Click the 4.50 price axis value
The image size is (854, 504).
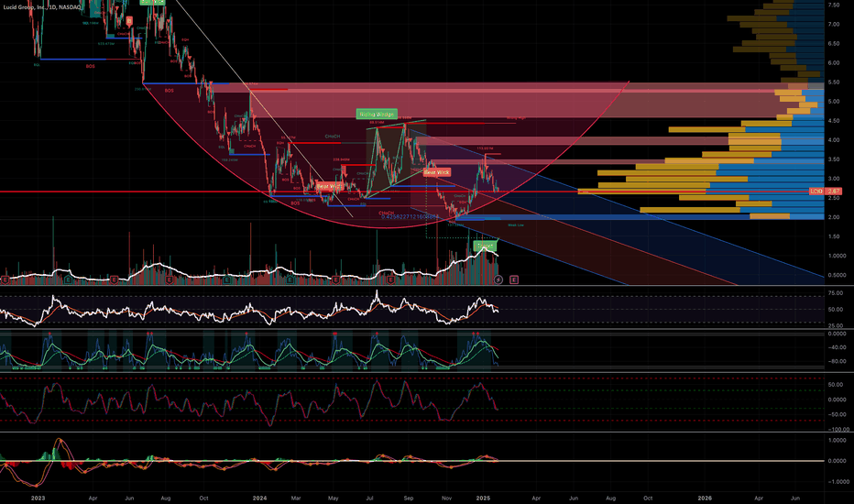click(834, 121)
